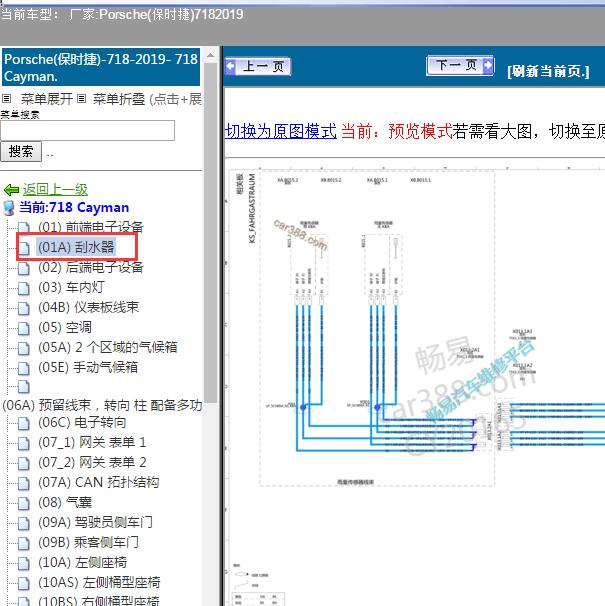Click the 当前车型 vehicle model header text

pyautogui.click(x=122, y=15)
